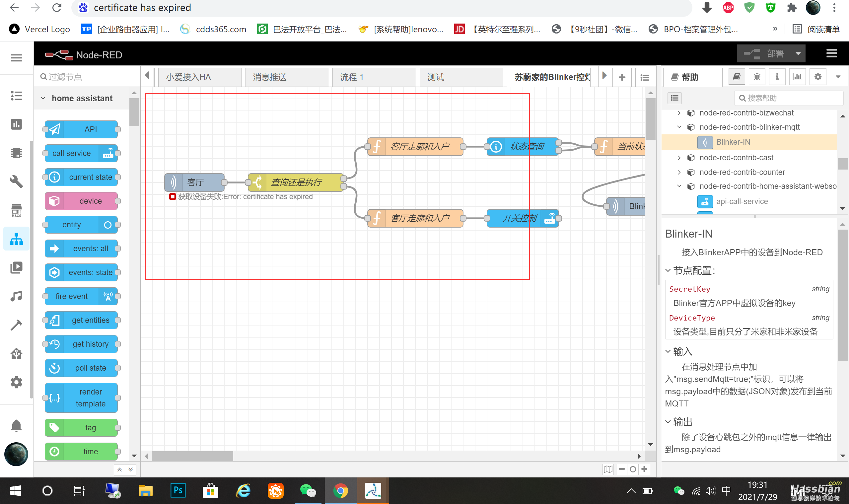Collapse the home assistant palette category
This screenshot has width=849, height=504.
[x=82, y=99]
